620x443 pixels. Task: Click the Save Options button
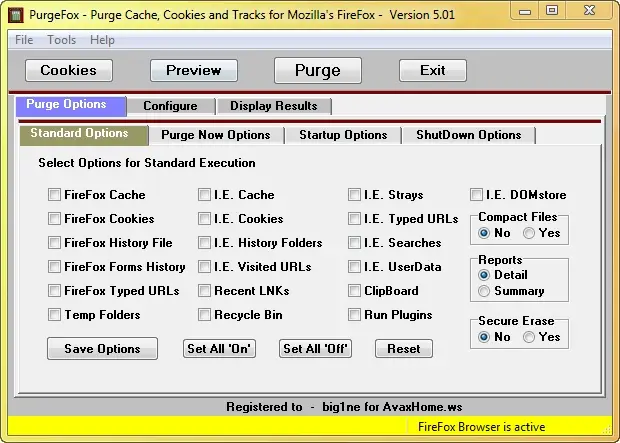pyautogui.click(x=102, y=348)
